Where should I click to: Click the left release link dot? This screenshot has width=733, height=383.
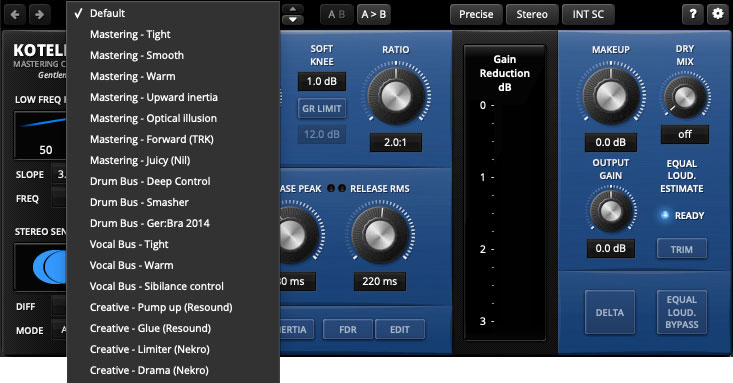331,188
